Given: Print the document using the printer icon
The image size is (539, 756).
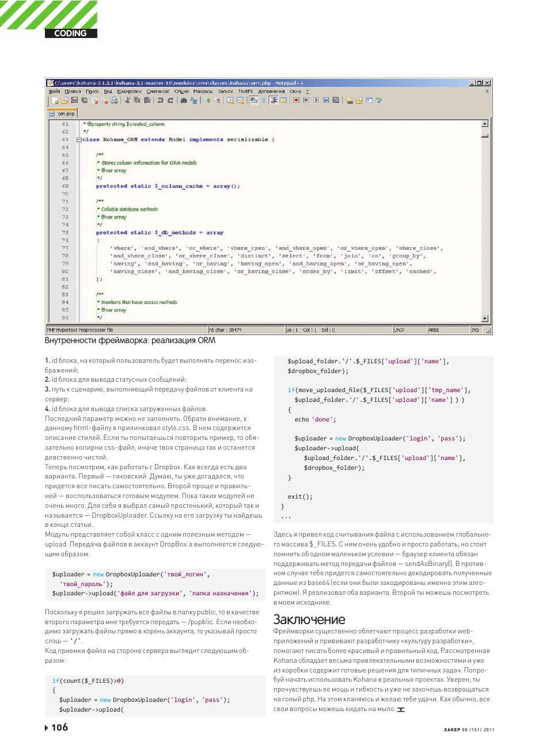Looking at the screenshot, I should (114, 101).
